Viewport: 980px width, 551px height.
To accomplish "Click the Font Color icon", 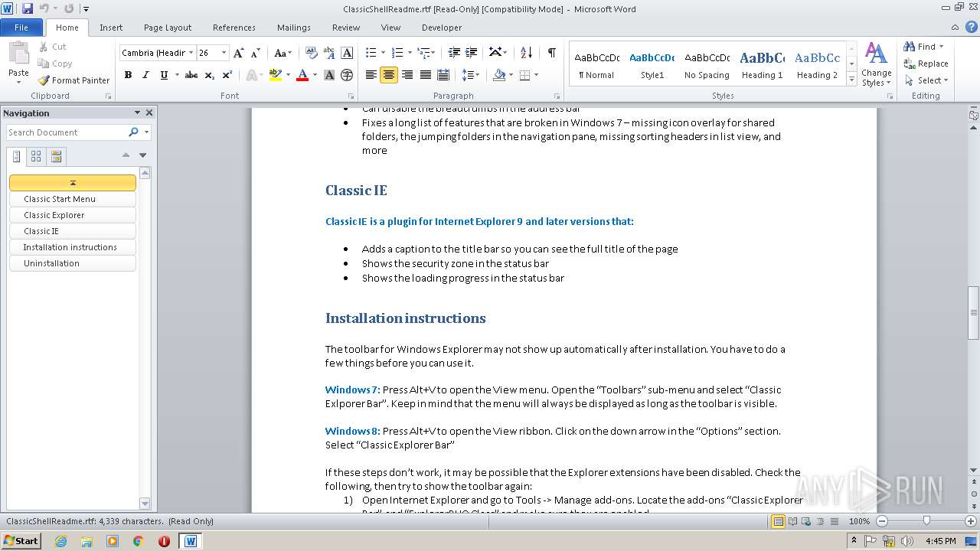I will tap(302, 75).
